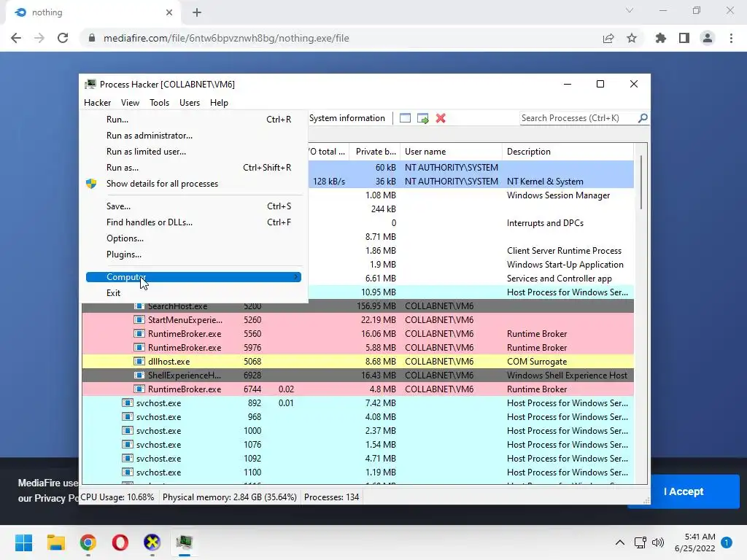Image resolution: width=747 pixels, height=560 pixels.
Task: Open Plugins... from Hacker menu
Action: [194, 254]
